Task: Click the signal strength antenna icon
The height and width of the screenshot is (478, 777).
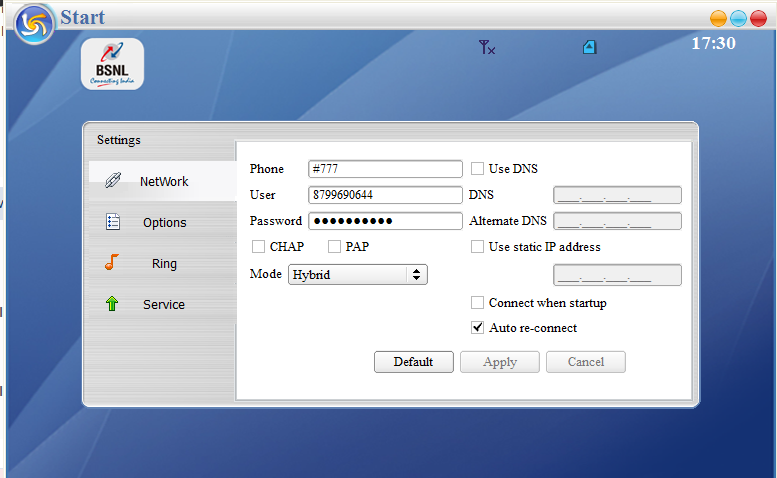Action: [487, 47]
